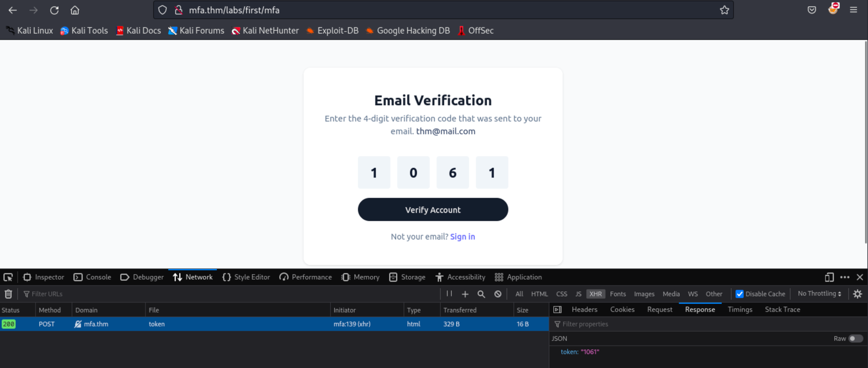The image size is (868, 368).
Task: Open the Firefox hamburger application menu
Action: (853, 10)
